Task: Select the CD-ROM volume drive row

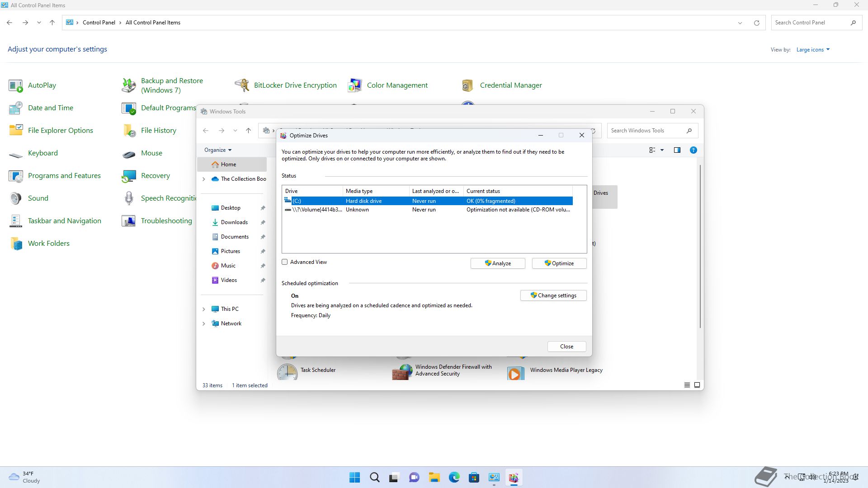Action: 427,210
